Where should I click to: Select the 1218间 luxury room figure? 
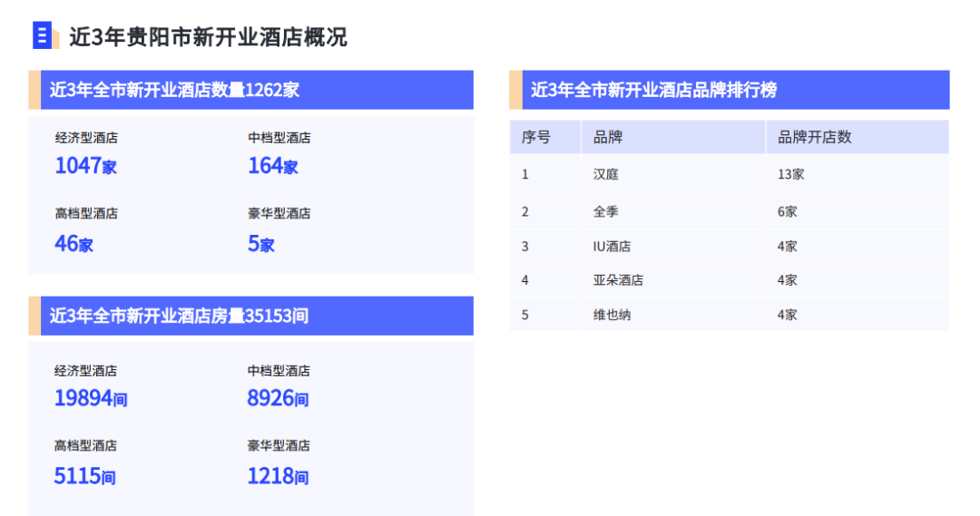(x=278, y=475)
